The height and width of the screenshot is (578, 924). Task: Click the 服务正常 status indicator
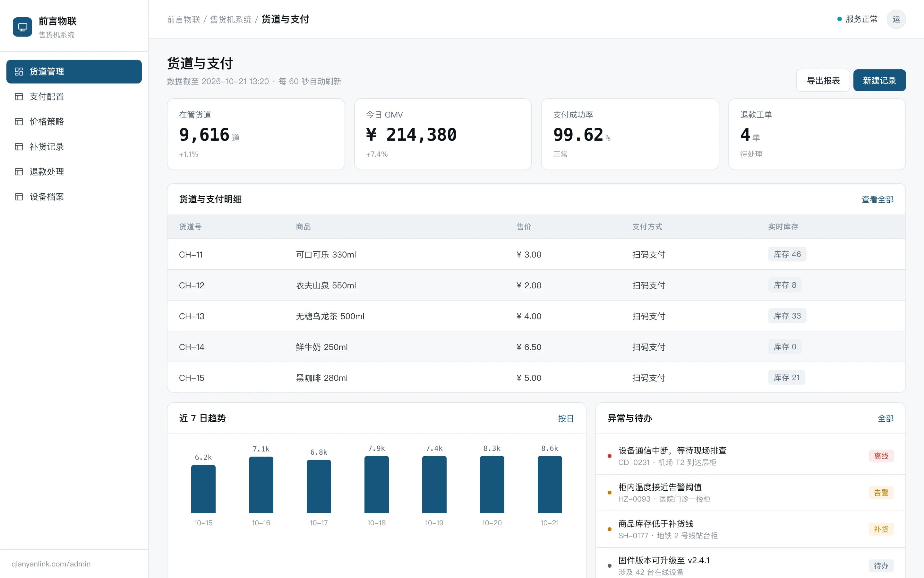[857, 19]
